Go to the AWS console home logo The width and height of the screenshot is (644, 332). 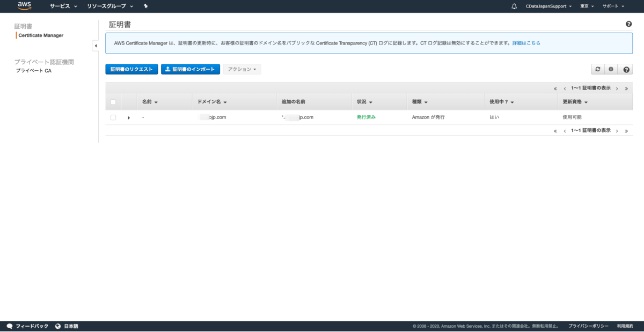25,6
